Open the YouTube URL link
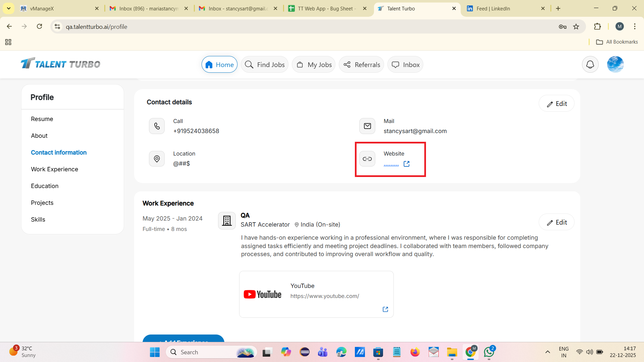The width and height of the screenshot is (644, 362). tap(325, 296)
